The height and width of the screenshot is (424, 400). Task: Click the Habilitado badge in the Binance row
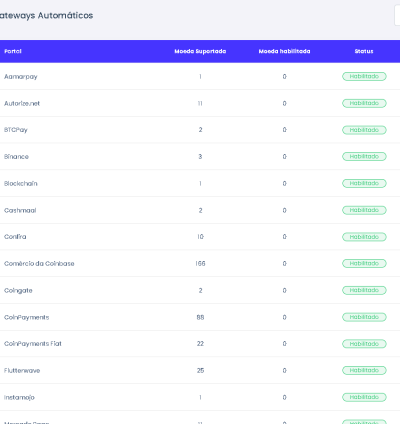pyautogui.click(x=364, y=157)
